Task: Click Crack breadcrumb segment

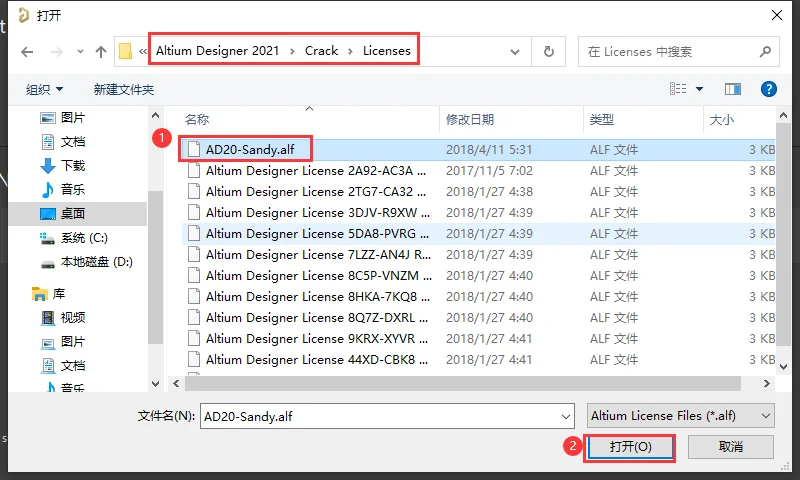Action: (321, 50)
